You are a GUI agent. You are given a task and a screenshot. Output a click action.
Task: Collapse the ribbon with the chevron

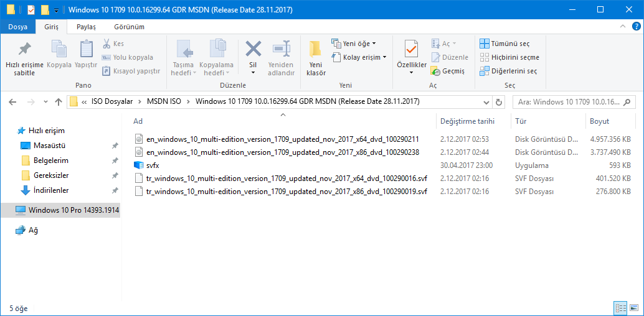623,26
